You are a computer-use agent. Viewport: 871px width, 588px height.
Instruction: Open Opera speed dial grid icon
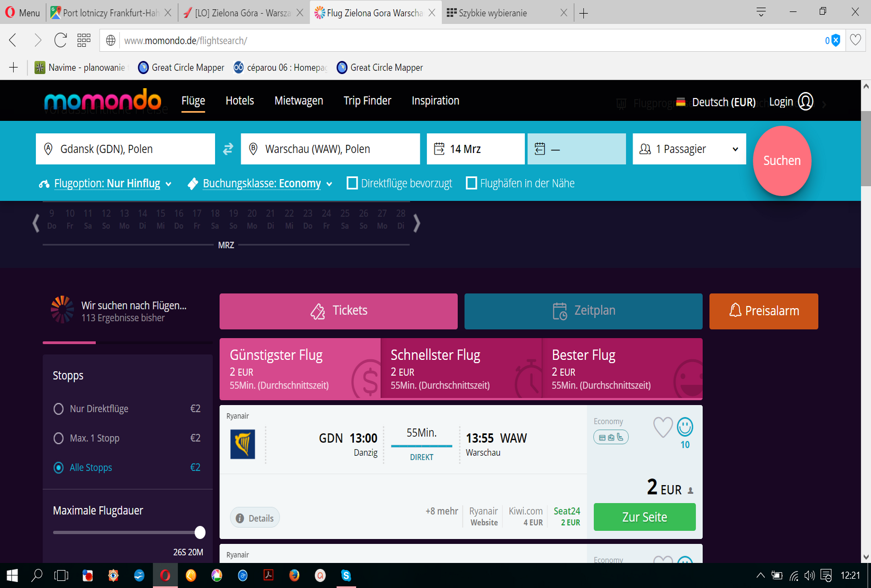pos(84,40)
